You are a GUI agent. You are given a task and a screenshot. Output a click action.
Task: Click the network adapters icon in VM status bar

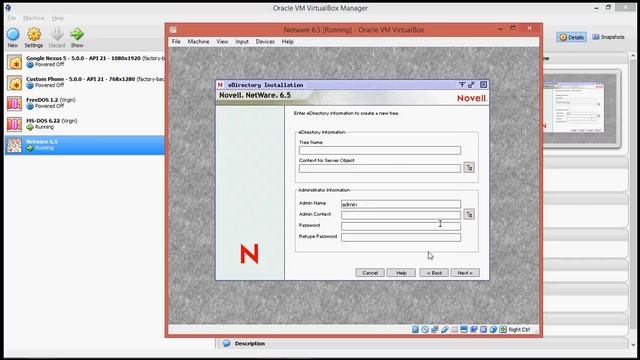(435, 329)
